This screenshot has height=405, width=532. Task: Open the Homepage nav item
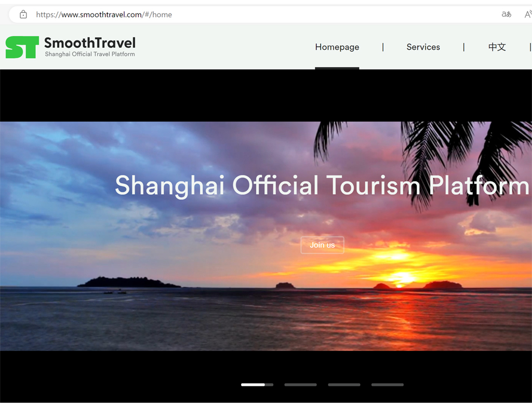pos(337,47)
